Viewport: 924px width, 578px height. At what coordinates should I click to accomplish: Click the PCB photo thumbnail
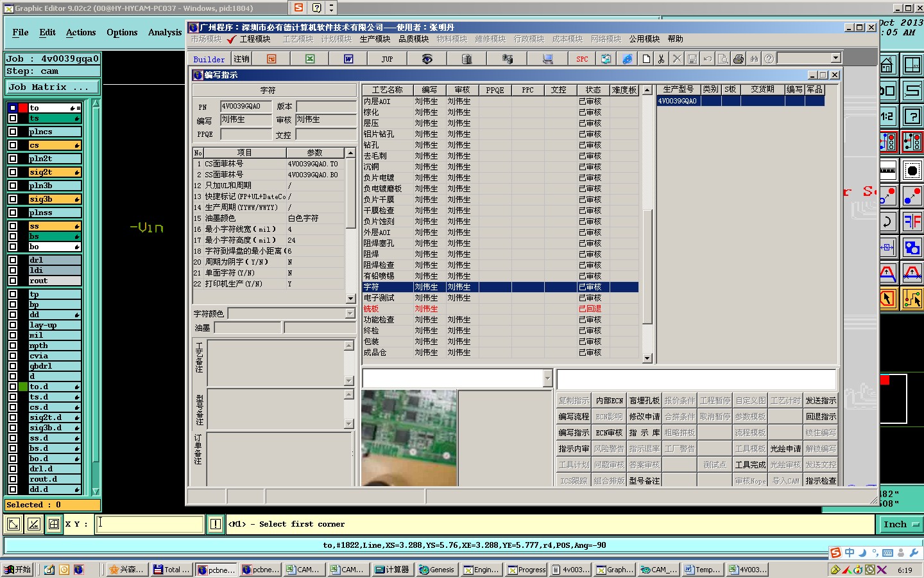[409, 437]
